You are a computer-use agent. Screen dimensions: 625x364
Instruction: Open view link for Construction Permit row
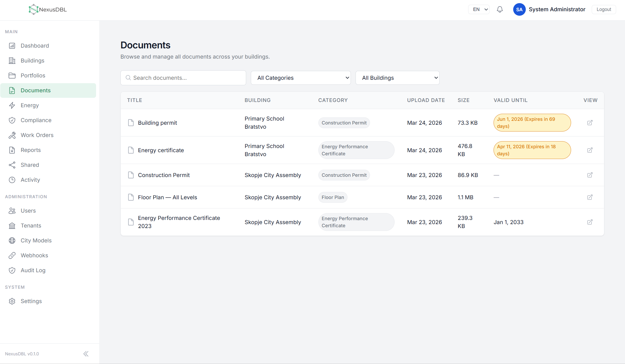click(x=590, y=175)
